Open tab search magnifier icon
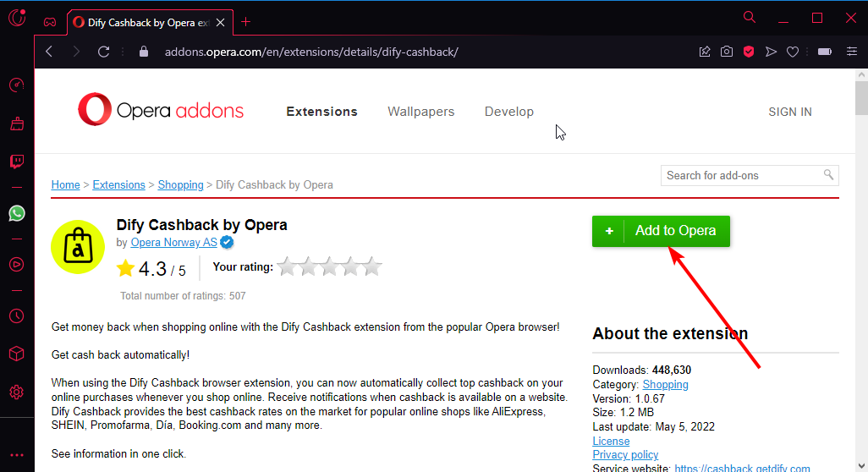The height and width of the screenshot is (472, 868). coord(749,17)
